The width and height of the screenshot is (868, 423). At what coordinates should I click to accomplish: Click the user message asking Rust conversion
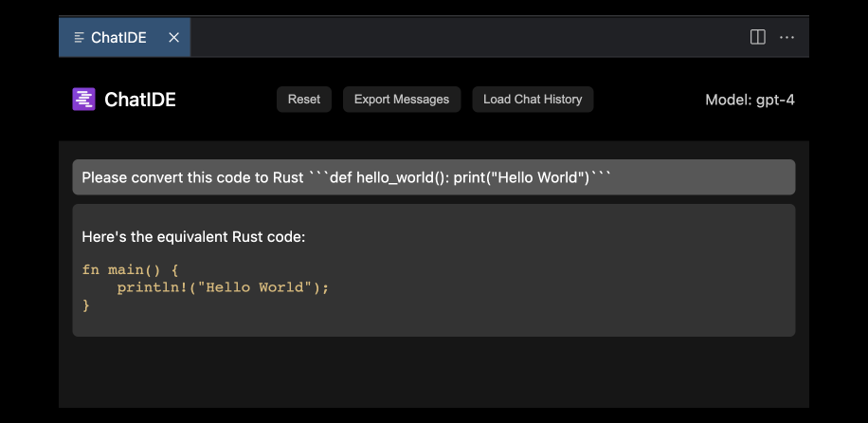point(433,177)
